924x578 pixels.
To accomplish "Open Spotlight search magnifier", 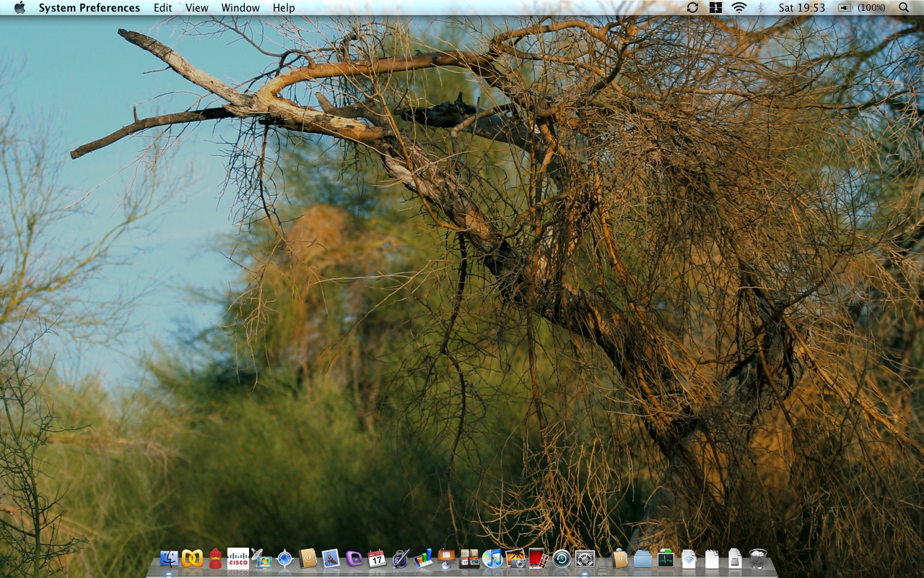I will (905, 8).
